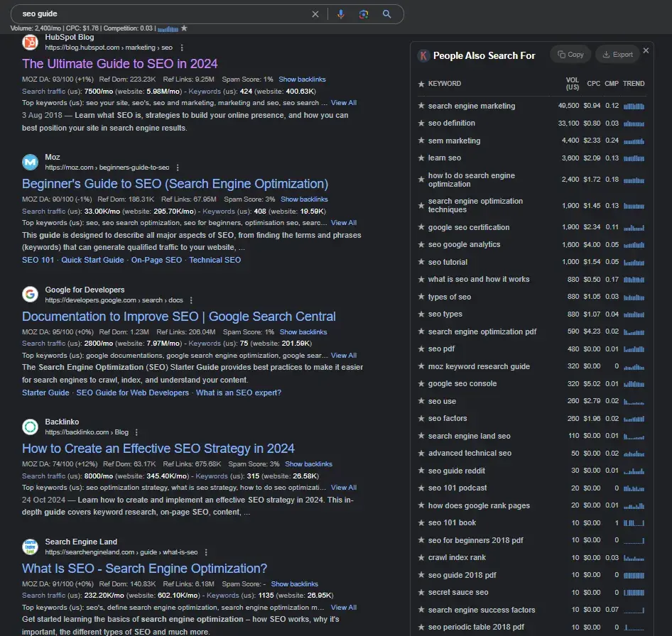672x636 pixels.
Task: Sort by the KEYWORD column header
Action: (x=445, y=84)
